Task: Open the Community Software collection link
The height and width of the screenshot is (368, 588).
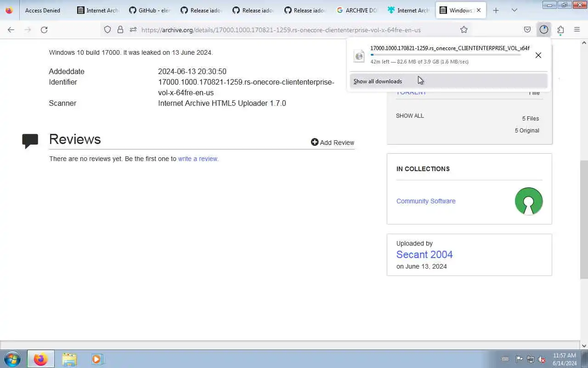Action: pos(426,201)
